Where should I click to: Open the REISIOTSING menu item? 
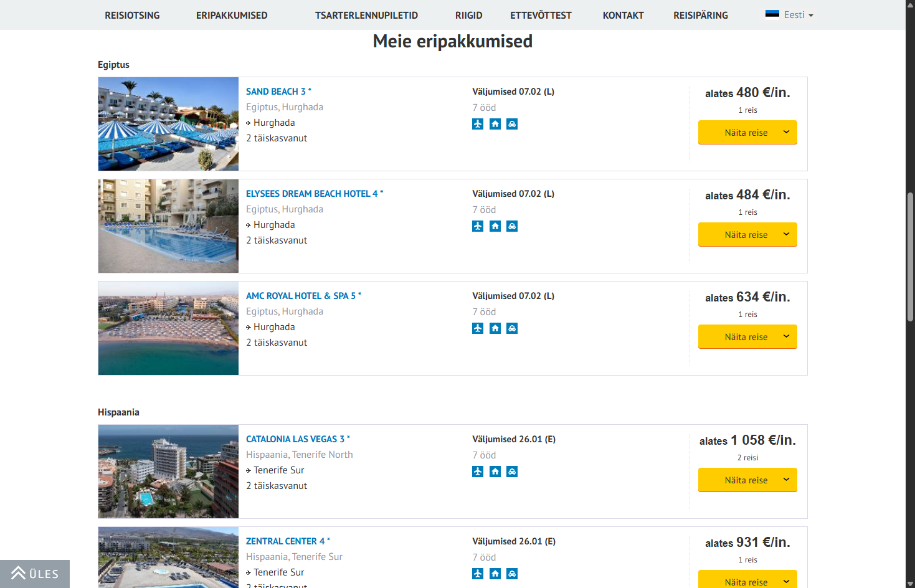tap(132, 15)
